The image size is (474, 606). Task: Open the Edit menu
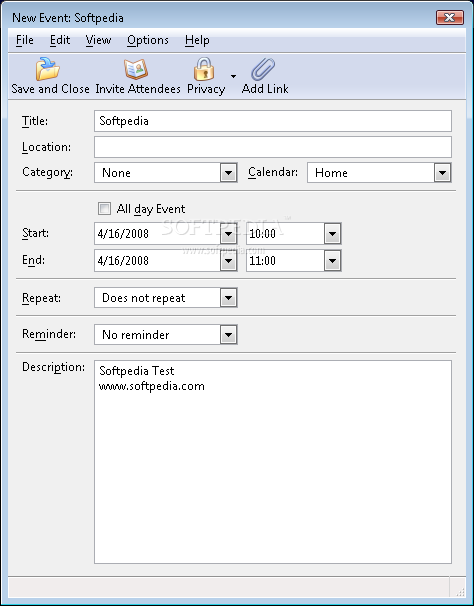[60, 40]
